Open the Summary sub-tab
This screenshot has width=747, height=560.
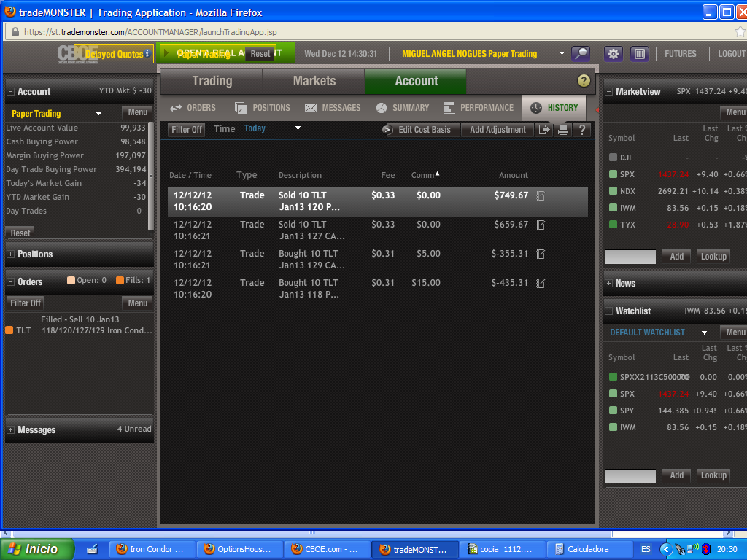(x=403, y=108)
